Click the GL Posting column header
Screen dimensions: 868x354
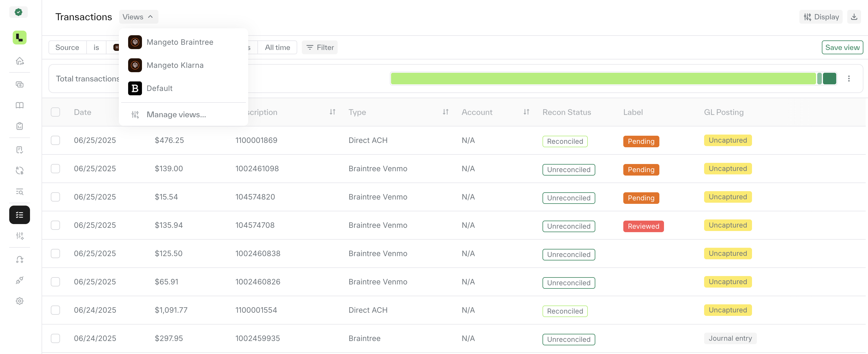[724, 112]
